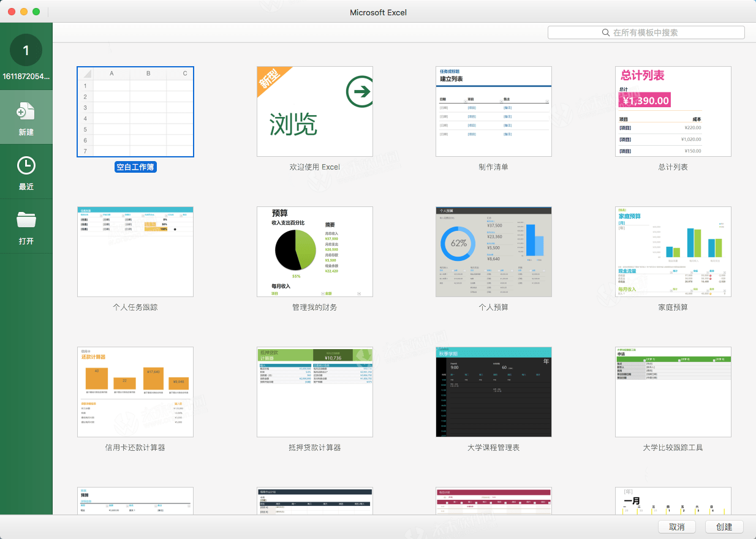
Task: Select the 个人任务跟踪 template thumbnail
Action: pos(135,252)
